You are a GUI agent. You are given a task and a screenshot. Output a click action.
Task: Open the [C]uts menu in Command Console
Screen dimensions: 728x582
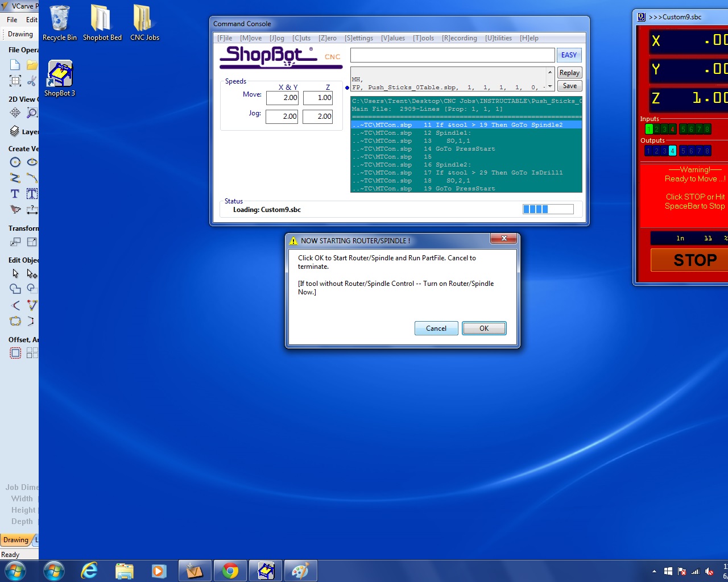[x=301, y=38]
